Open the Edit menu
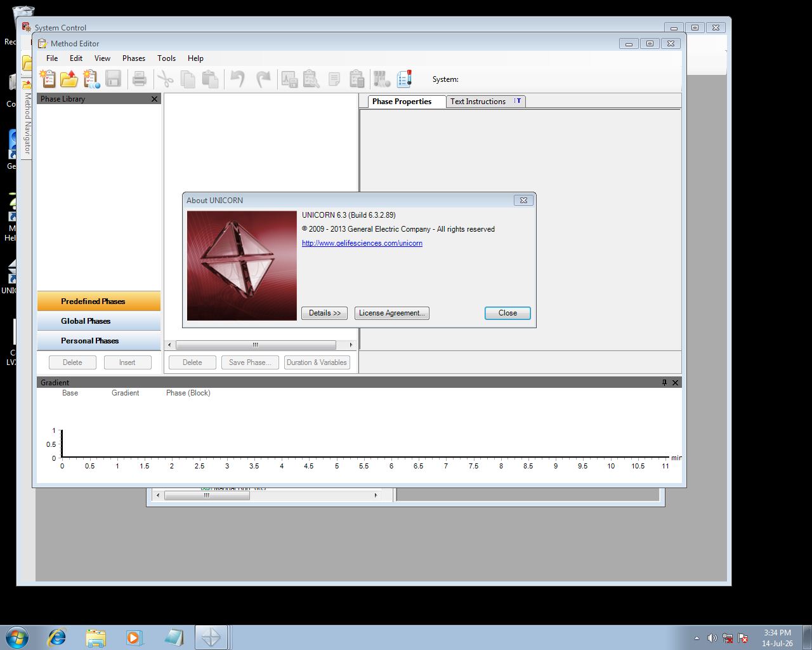 coord(76,58)
